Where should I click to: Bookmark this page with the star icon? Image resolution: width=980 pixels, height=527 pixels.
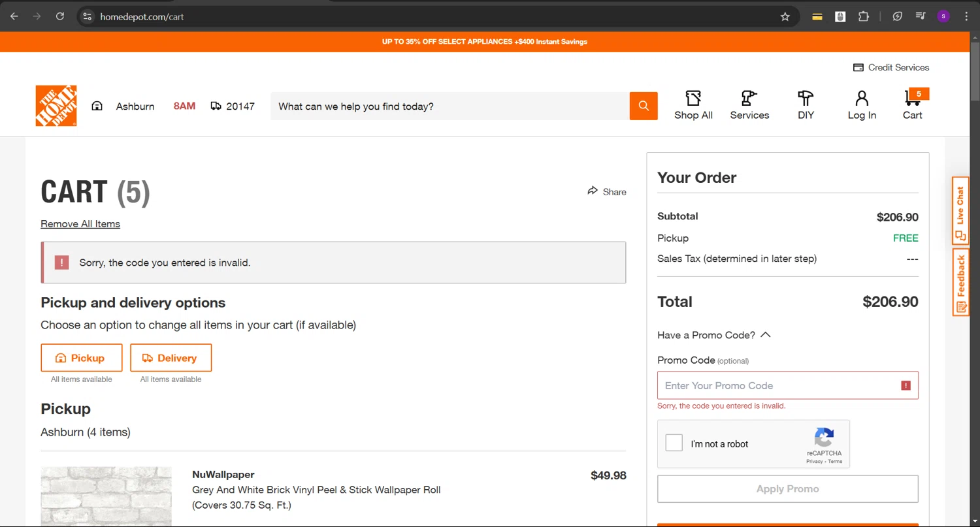(x=785, y=17)
